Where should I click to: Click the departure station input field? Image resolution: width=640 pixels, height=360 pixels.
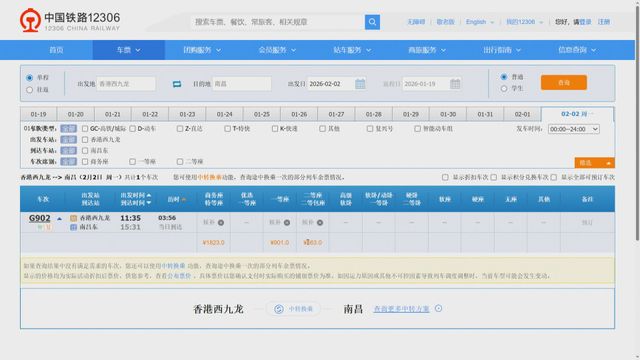click(x=126, y=84)
